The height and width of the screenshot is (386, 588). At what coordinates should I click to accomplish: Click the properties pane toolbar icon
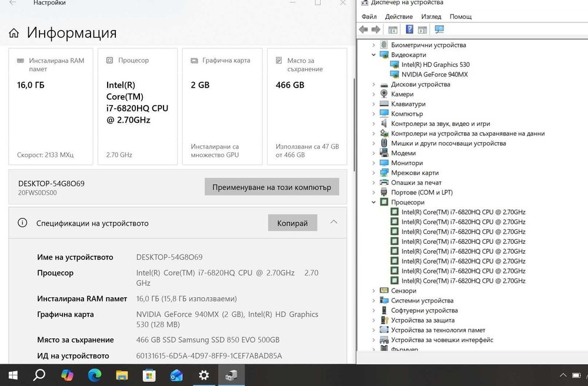click(422, 29)
